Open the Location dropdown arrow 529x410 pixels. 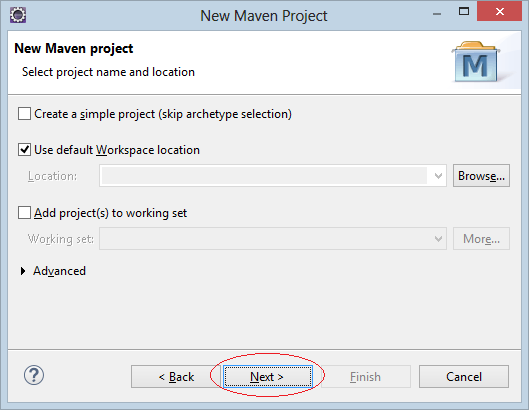tap(438, 176)
